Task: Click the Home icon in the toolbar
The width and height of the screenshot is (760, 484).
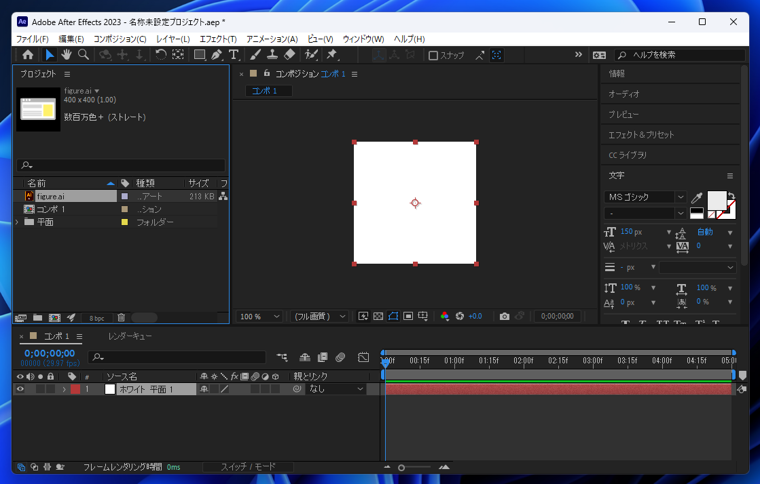Action: pos(28,55)
